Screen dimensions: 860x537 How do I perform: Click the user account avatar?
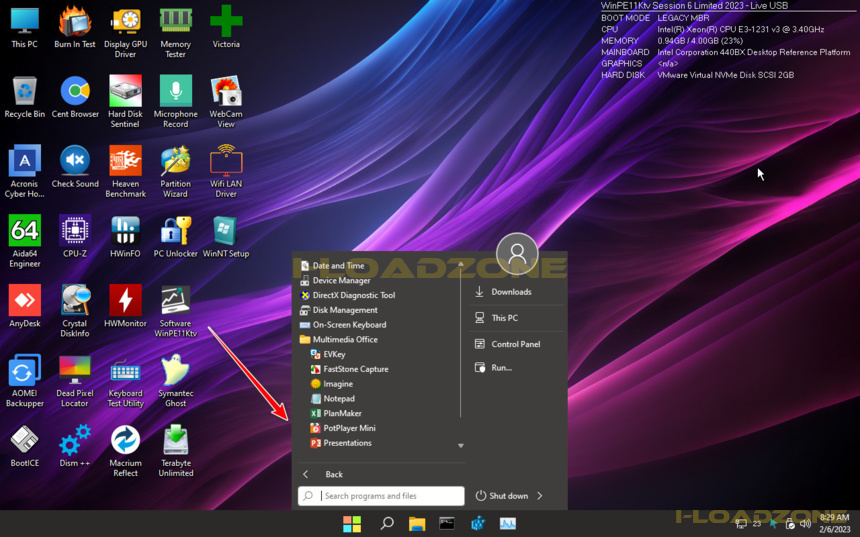tap(517, 254)
